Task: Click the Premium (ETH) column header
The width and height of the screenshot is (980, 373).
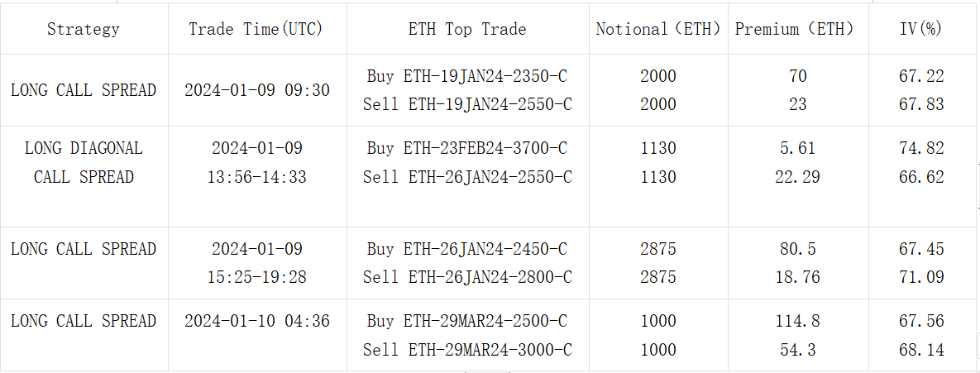Action: tap(794, 29)
